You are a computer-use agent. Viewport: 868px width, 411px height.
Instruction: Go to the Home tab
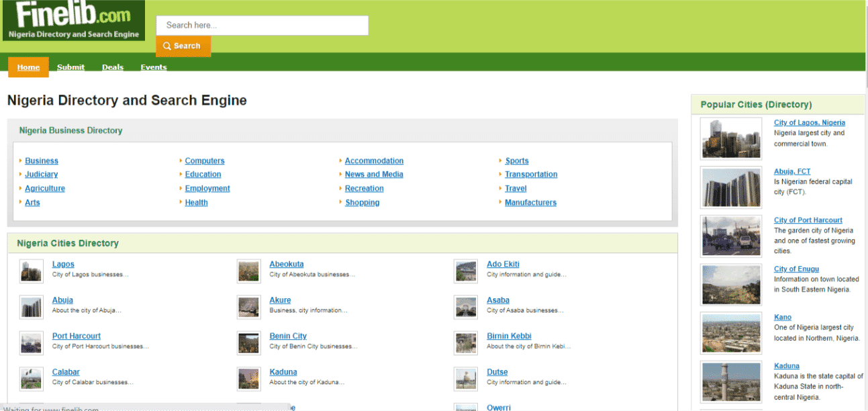click(x=28, y=67)
